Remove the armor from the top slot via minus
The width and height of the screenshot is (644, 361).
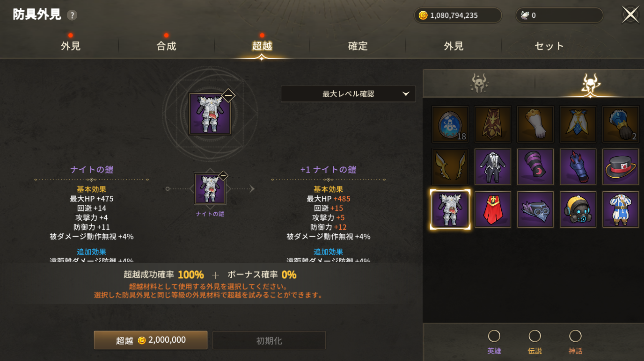(228, 96)
